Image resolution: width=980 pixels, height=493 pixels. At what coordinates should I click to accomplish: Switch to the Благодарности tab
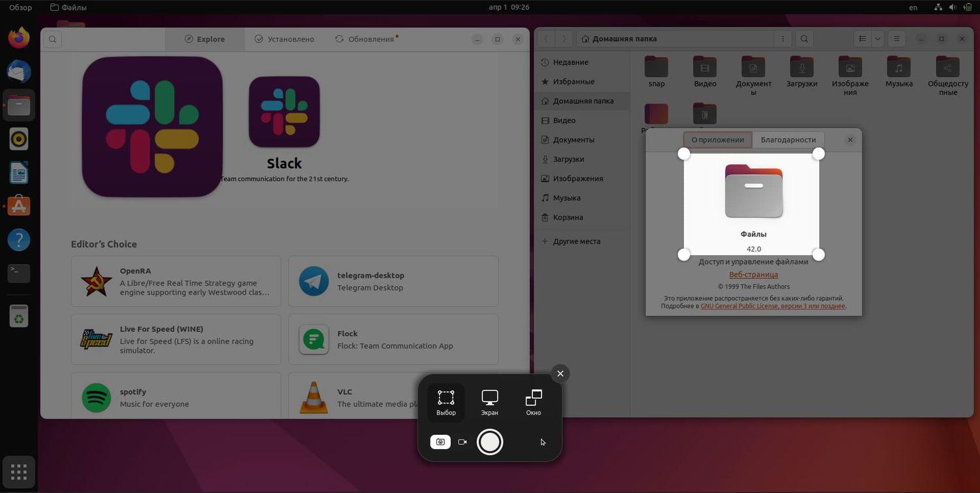tap(788, 140)
